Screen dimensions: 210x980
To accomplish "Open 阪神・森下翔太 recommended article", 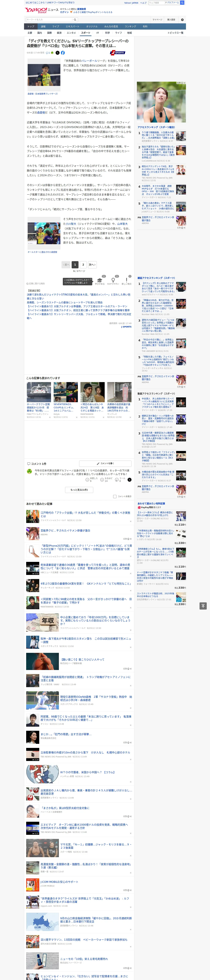I will pyautogui.click(x=86, y=640).
